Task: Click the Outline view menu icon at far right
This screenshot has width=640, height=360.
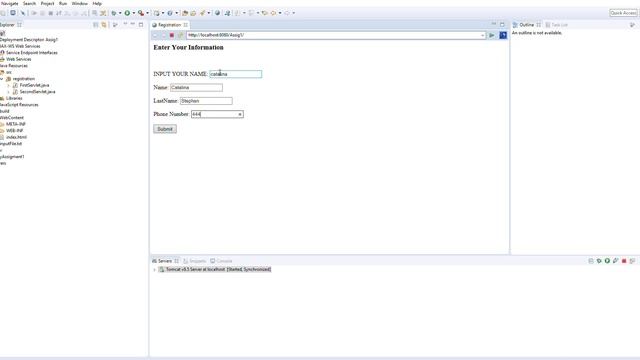Action: click(632, 25)
